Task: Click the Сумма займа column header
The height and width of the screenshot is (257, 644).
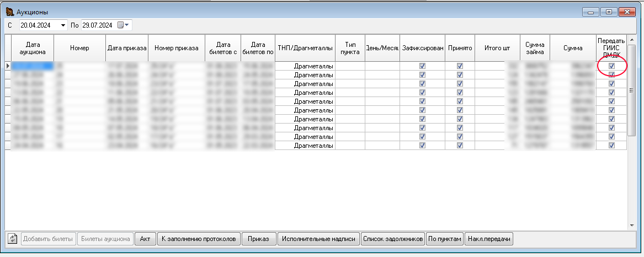Action: pos(534,48)
